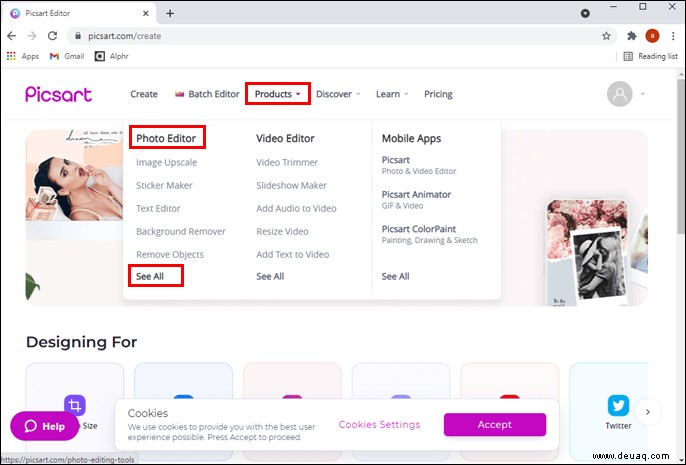Open the tab search dropdown in the title bar

coord(585,14)
